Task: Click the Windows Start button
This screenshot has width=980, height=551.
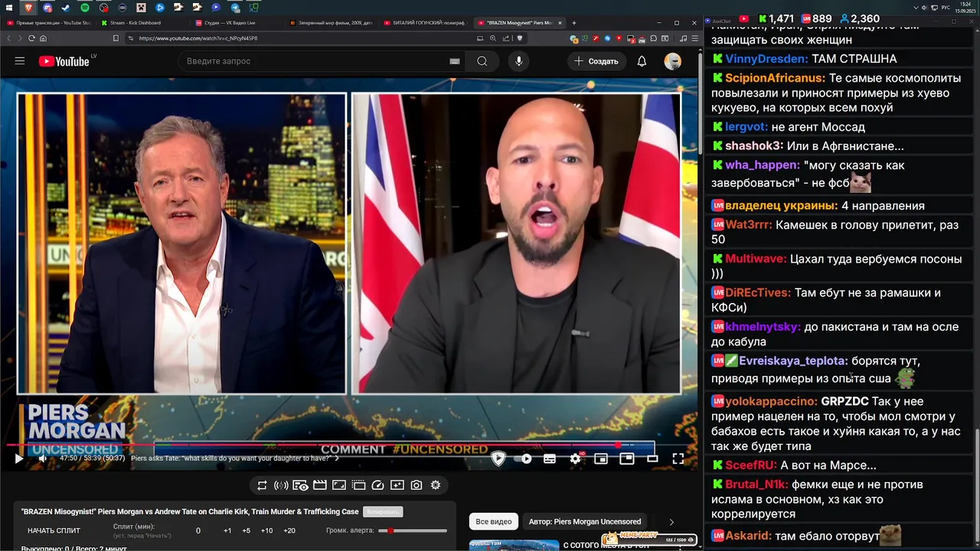Action: pyautogui.click(x=8, y=8)
